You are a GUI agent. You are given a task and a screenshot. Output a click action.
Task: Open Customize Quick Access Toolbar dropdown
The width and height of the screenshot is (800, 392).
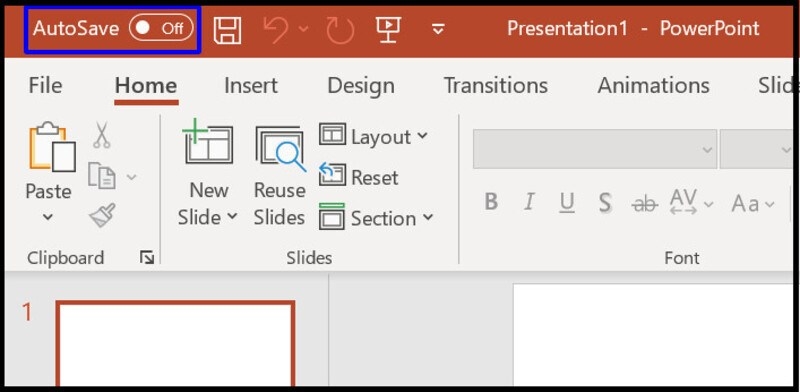pos(438,29)
